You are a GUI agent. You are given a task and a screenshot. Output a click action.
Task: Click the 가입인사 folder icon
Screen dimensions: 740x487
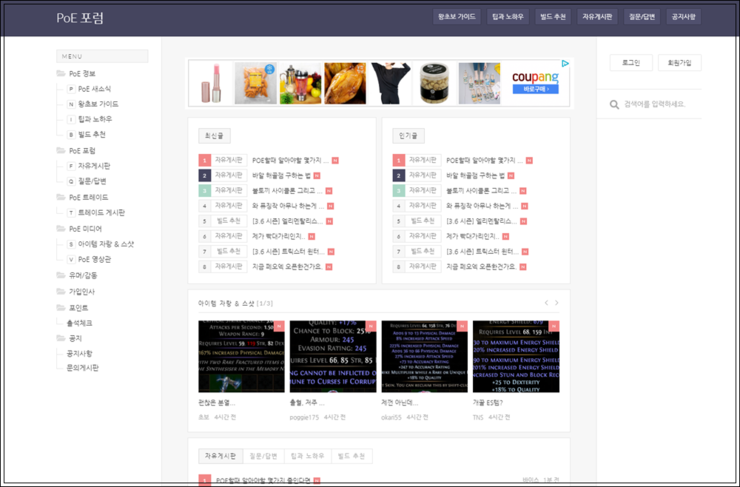(61, 292)
